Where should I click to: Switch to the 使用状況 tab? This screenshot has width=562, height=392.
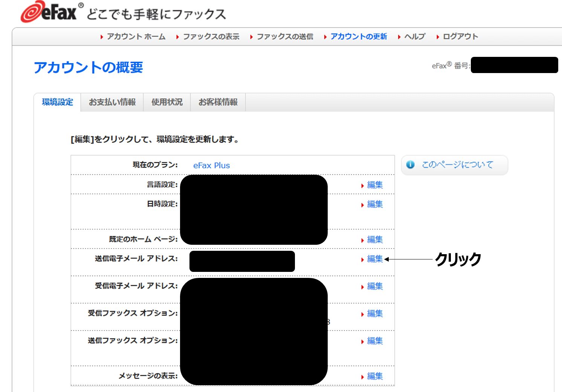(x=167, y=102)
